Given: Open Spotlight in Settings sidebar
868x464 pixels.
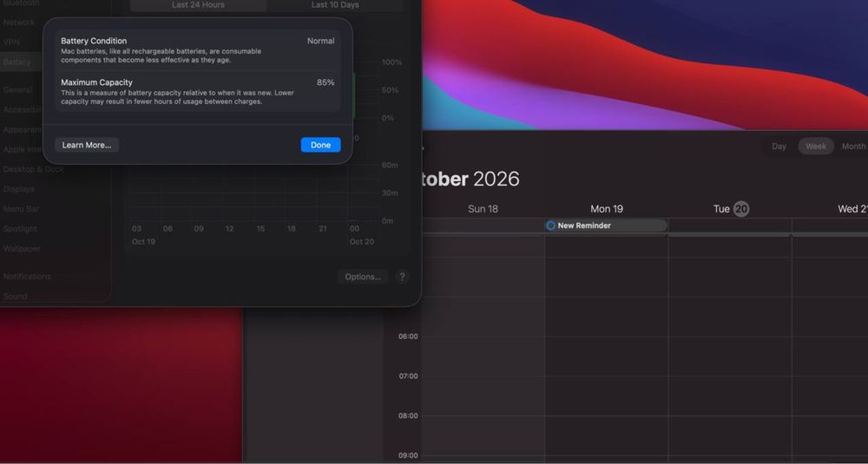Looking at the screenshot, I should (20, 229).
